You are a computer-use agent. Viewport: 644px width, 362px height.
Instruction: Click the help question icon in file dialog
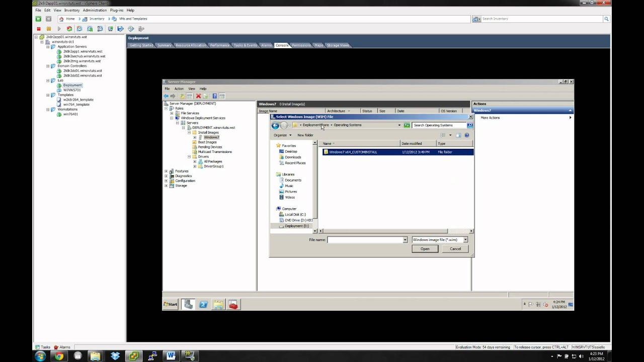click(466, 135)
